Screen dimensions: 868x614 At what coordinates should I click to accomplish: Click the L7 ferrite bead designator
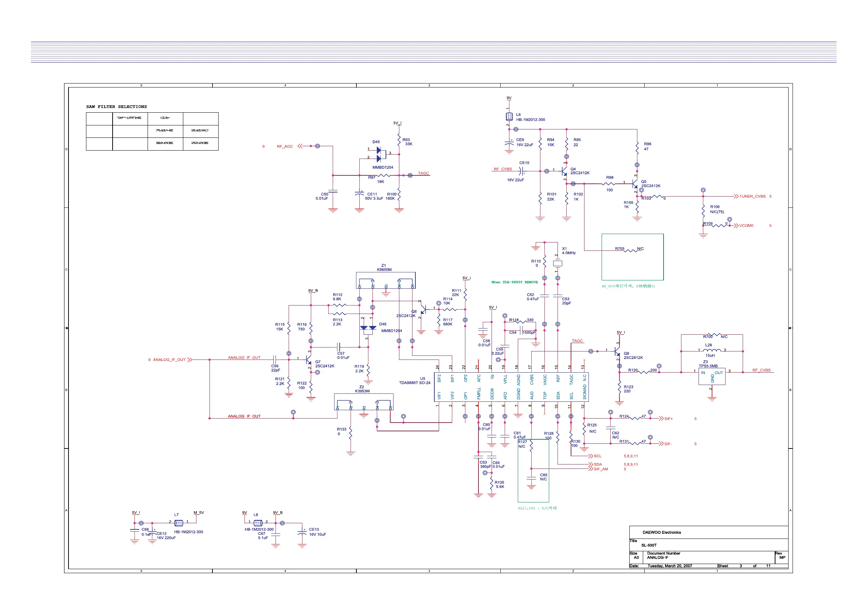[x=176, y=515]
